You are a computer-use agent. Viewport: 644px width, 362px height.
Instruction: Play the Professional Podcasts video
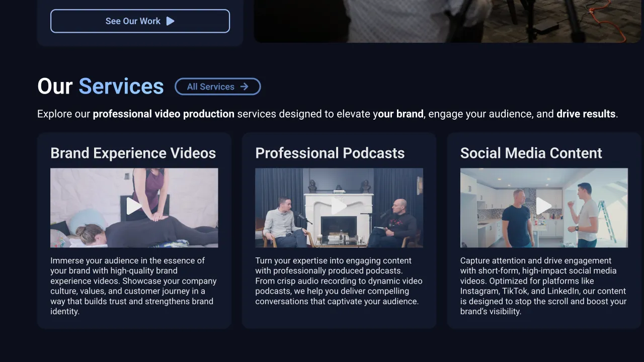coord(339,206)
